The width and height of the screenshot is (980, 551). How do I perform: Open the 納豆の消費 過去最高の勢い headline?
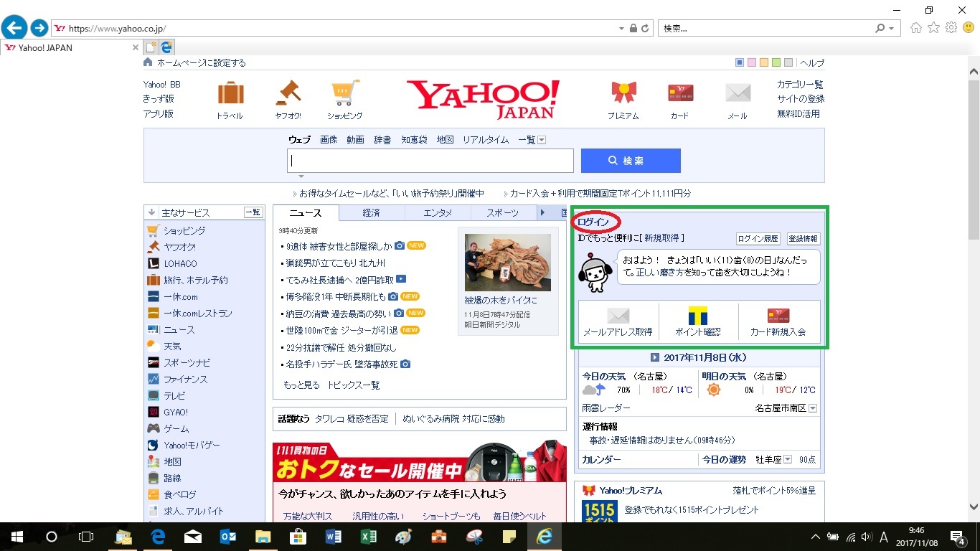[339, 313]
